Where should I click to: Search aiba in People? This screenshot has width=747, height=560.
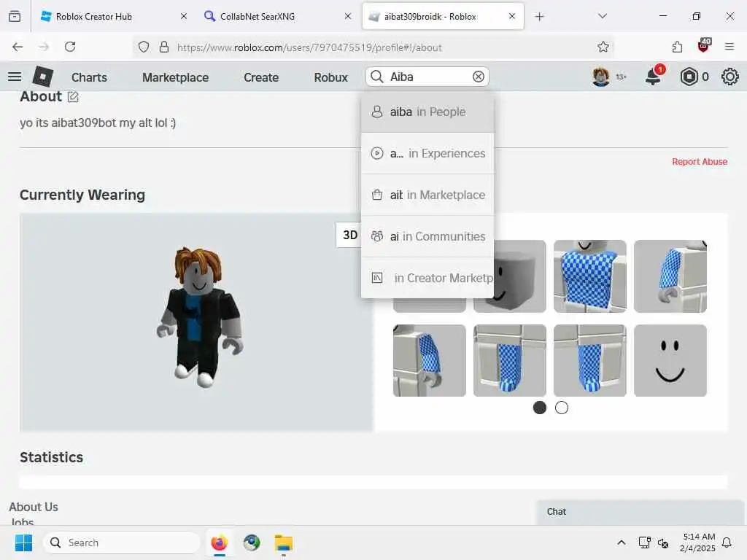(x=427, y=112)
